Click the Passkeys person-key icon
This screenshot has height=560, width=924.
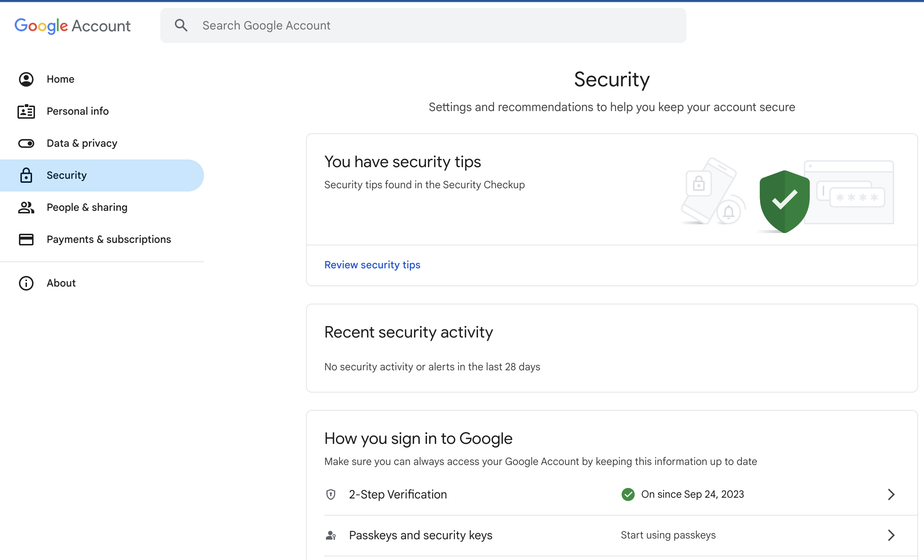point(331,535)
